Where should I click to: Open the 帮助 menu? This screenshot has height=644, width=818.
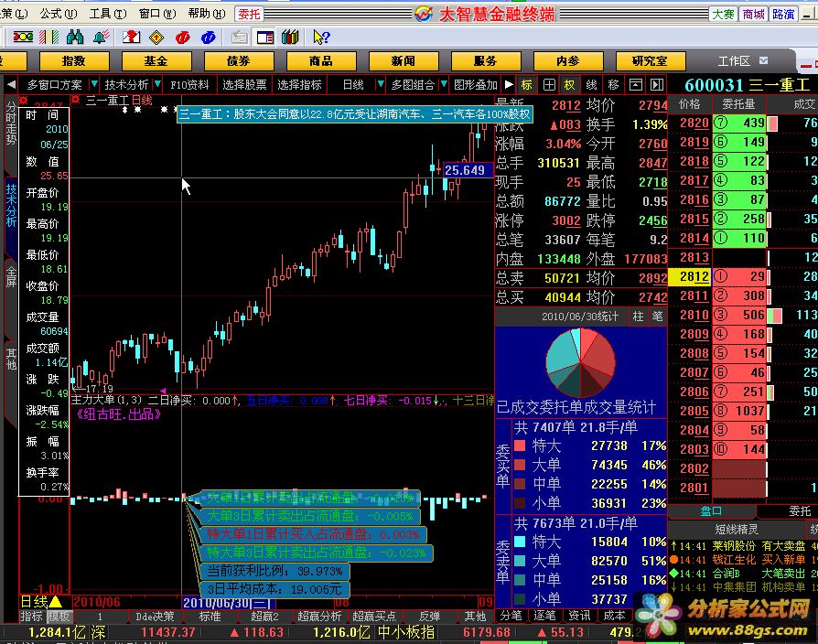(207, 13)
